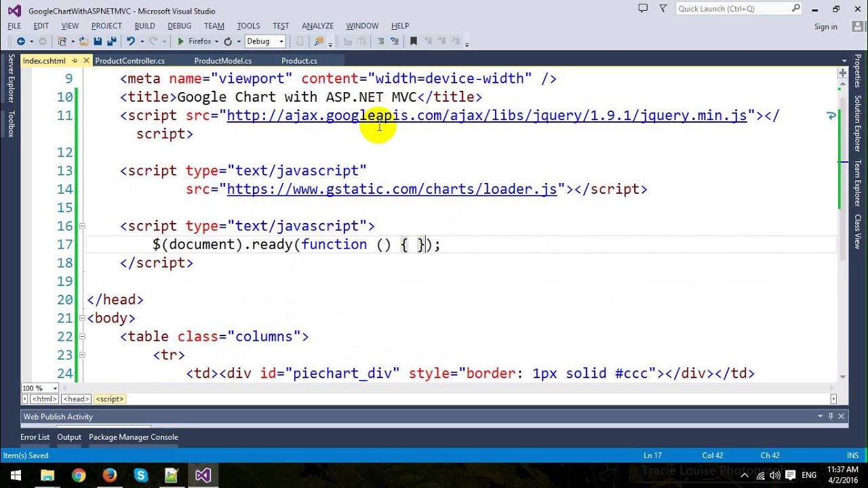Select the <html> breadcrumb tag
The height and width of the screenshot is (488, 868).
point(45,399)
